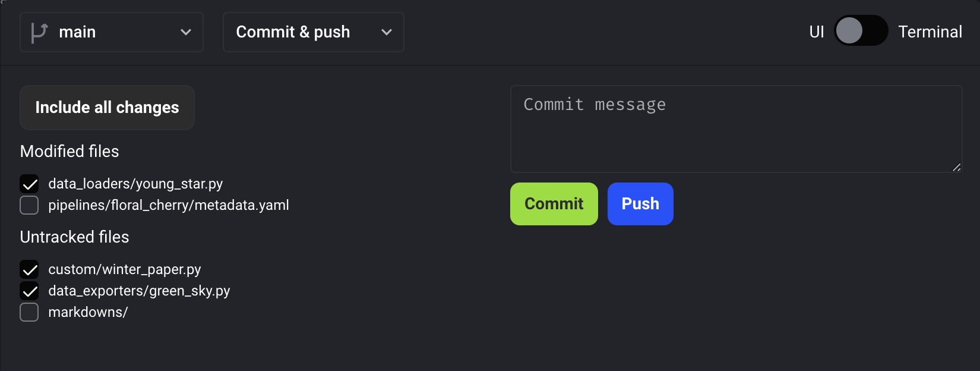This screenshot has height=371, width=980.
Task: Focus the Commit message text area
Action: [735, 129]
